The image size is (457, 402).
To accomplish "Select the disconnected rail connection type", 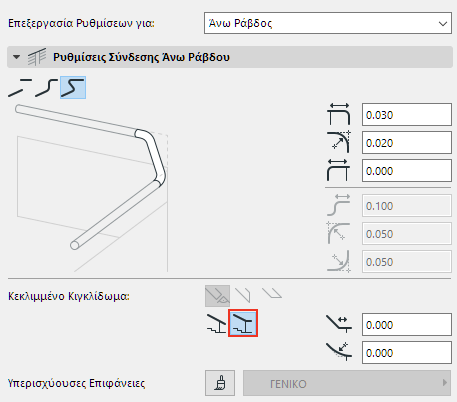I will [x=20, y=88].
